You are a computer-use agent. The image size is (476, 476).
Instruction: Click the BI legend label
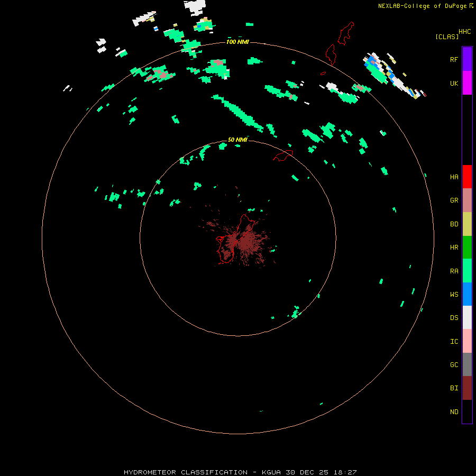454,388
